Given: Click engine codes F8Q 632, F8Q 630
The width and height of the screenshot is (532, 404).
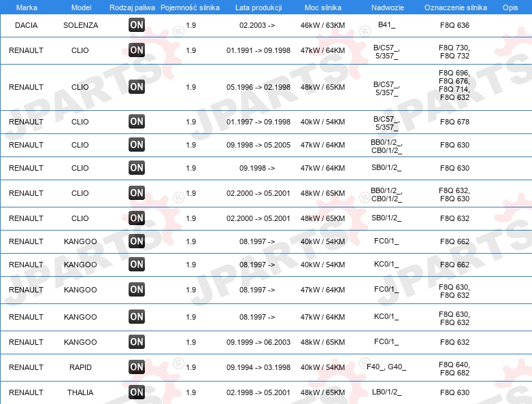Looking at the screenshot, I should [x=454, y=195].
